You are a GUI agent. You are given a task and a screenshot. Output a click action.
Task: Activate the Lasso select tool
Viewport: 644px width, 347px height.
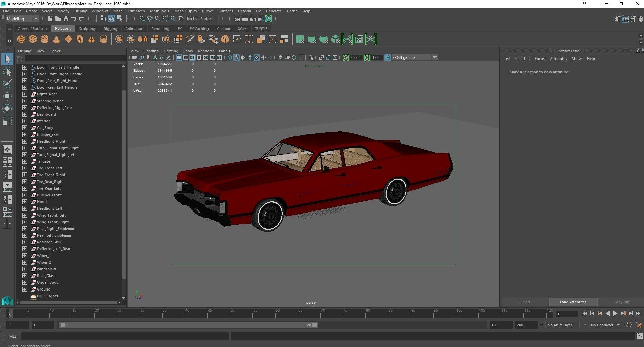point(7,71)
